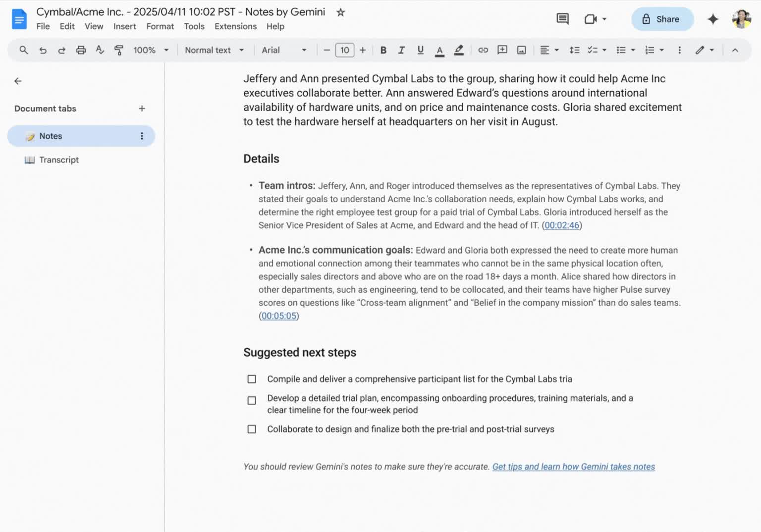The width and height of the screenshot is (761, 532).
Task: Open line and paragraph spacing
Action: coord(574,50)
